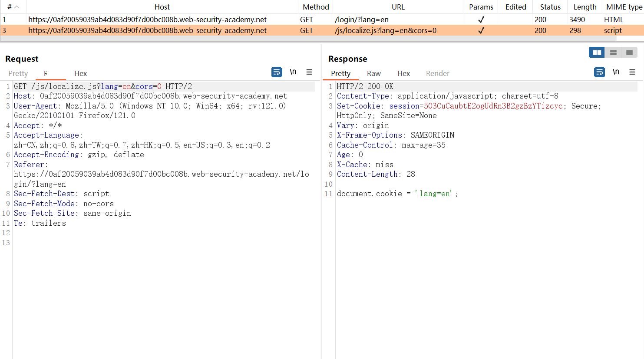
Task: Select the side-by-side layout icon
Action: [597, 53]
